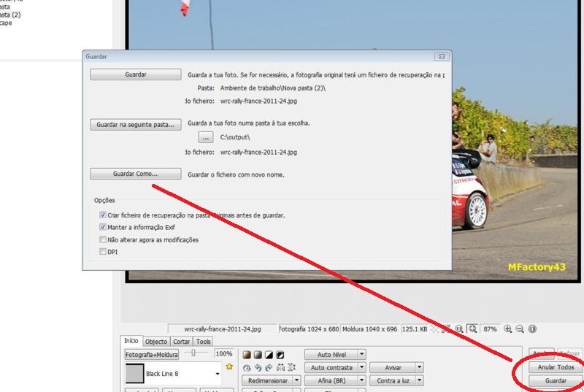Flip the photo horizontally
This screenshot has height=392, width=584.
tap(280, 368)
